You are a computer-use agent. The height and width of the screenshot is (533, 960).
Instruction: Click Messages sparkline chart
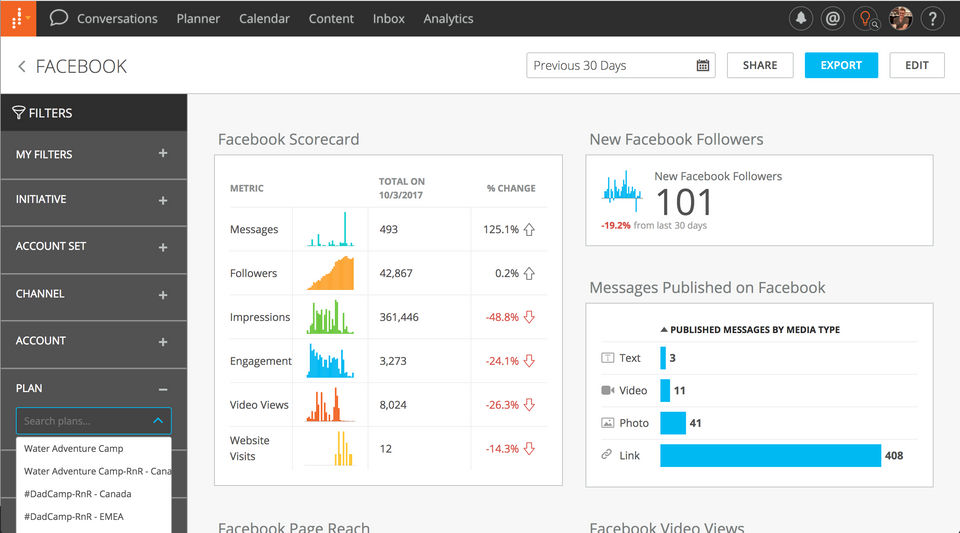pos(331,229)
